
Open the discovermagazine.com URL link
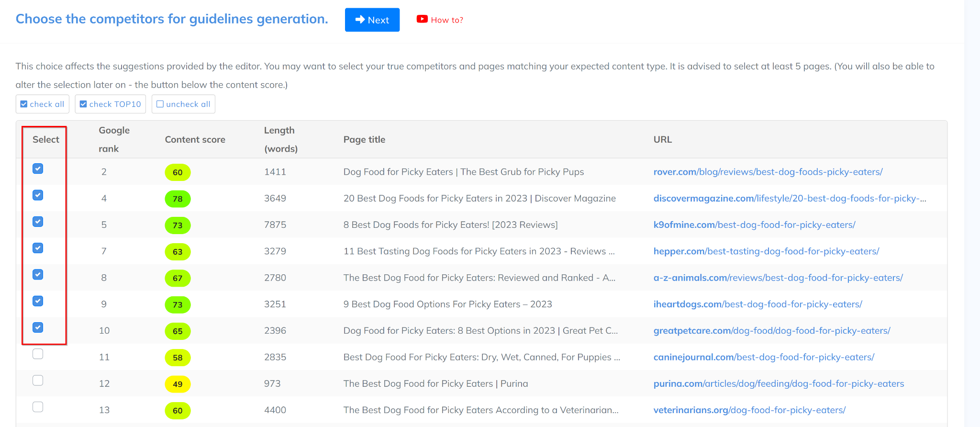(790, 198)
